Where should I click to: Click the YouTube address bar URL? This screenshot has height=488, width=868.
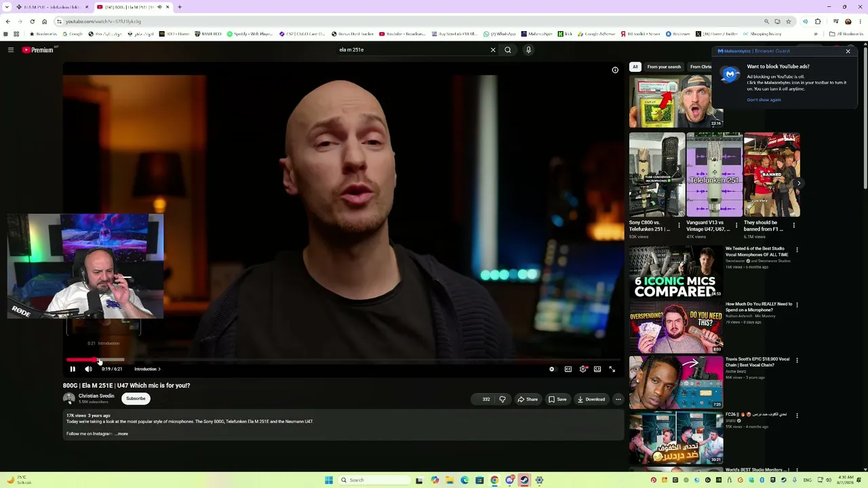pos(104,22)
